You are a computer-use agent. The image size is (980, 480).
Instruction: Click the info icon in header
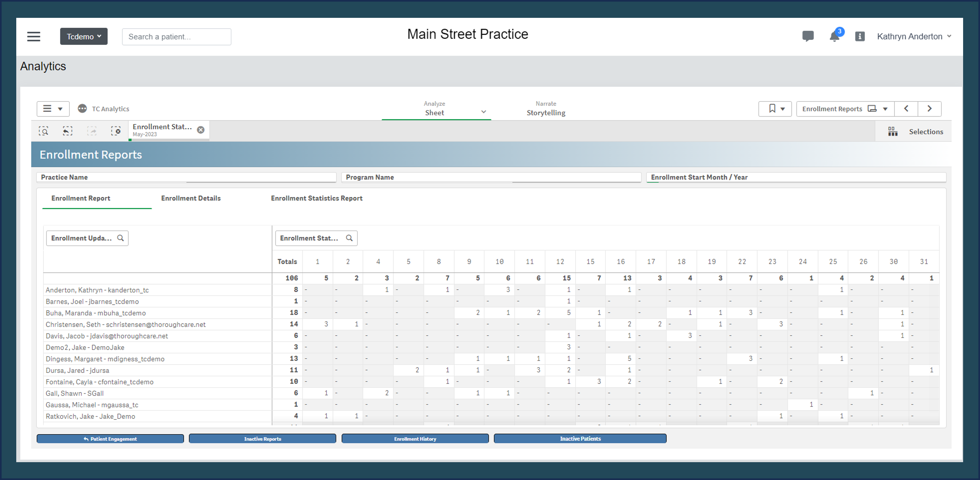coord(860,37)
